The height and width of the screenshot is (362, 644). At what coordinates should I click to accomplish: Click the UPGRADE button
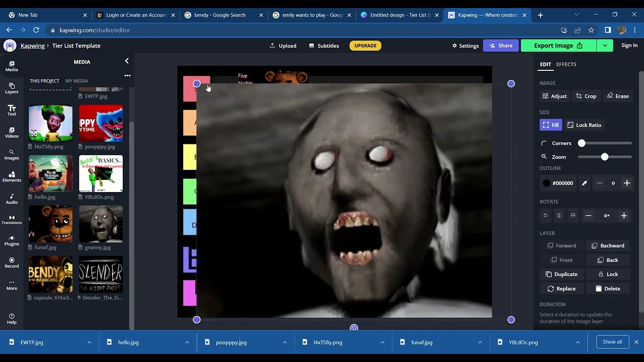(365, 45)
